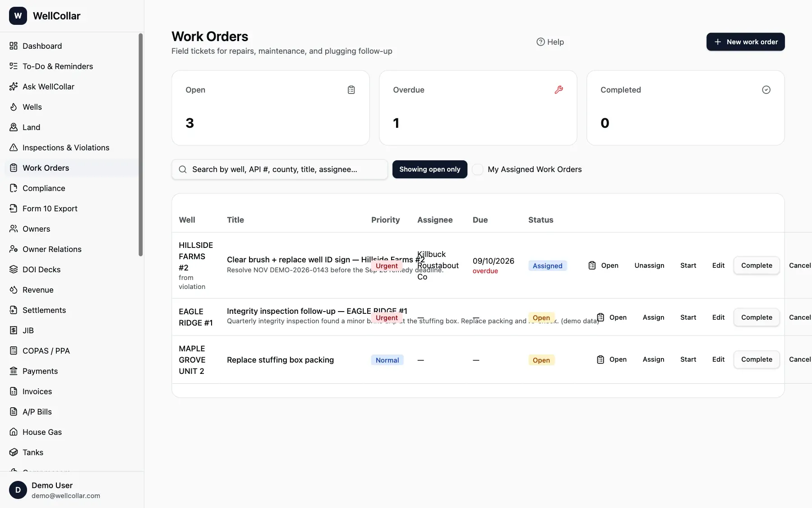The image size is (812, 508).
Task: Click the Form 10 Export icon
Action: 14,208
